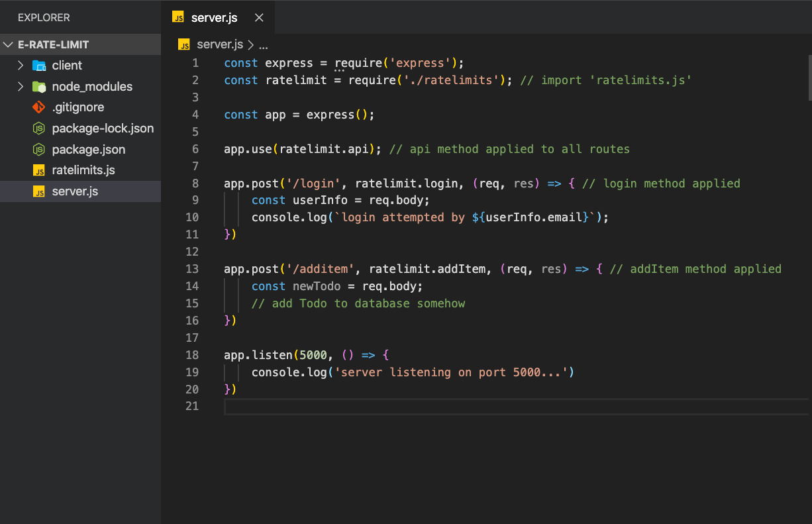Screen dimensions: 812x524
Task: Collapse the E-RATE-LIMIT project root
Action: pyautogui.click(x=8, y=45)
